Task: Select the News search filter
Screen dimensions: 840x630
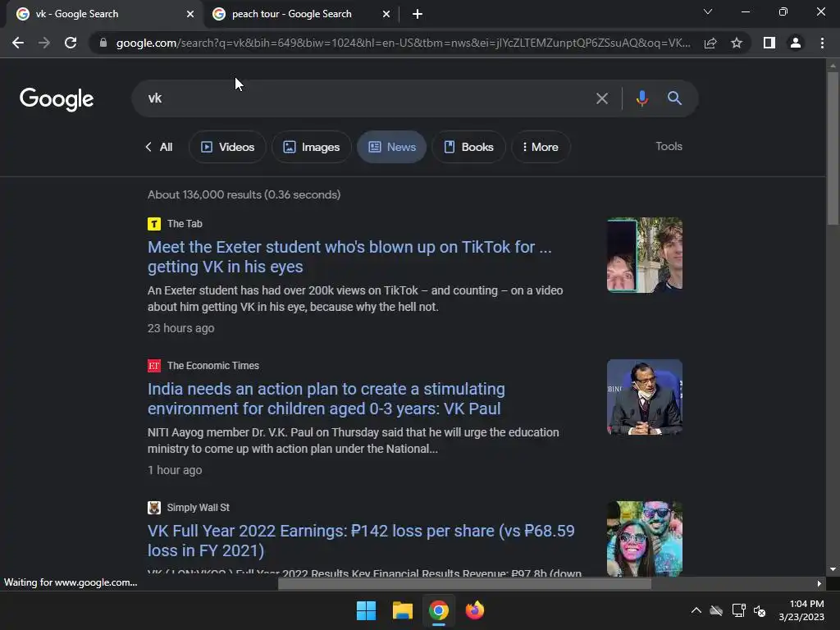Action: point(391,148)
